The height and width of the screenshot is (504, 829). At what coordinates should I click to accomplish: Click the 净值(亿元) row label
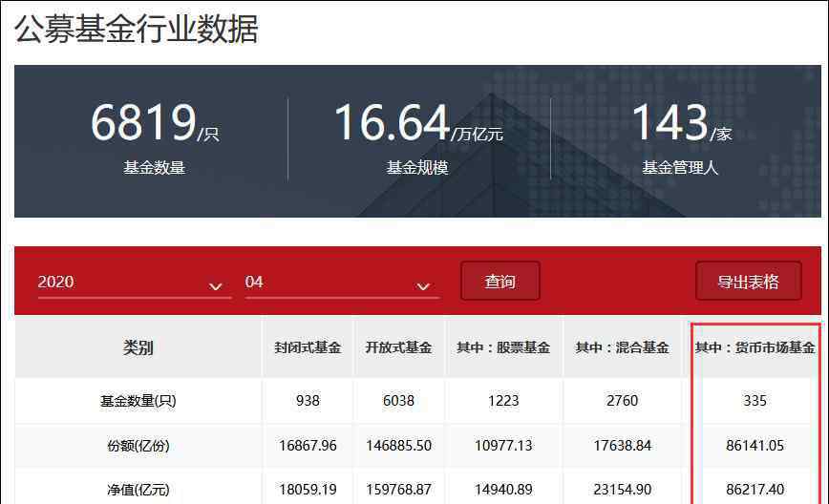tap(138, 490)
